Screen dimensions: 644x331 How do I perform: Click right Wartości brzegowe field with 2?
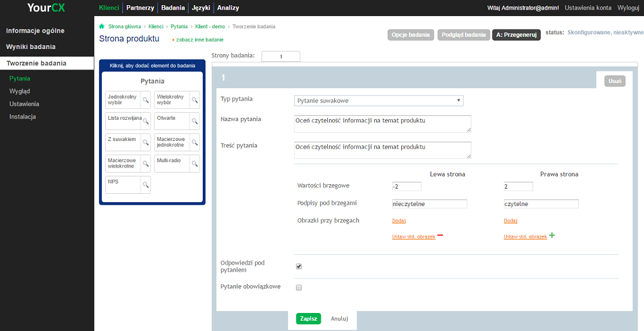[518, 187]
